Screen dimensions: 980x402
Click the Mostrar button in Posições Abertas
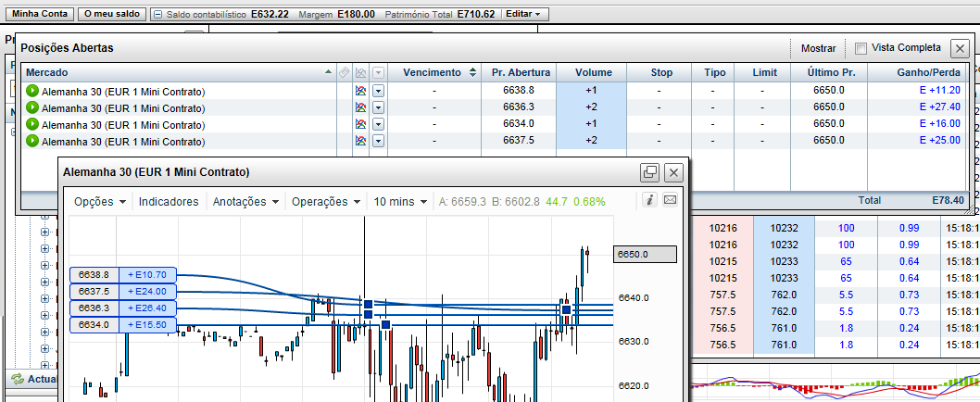[818, 48]
